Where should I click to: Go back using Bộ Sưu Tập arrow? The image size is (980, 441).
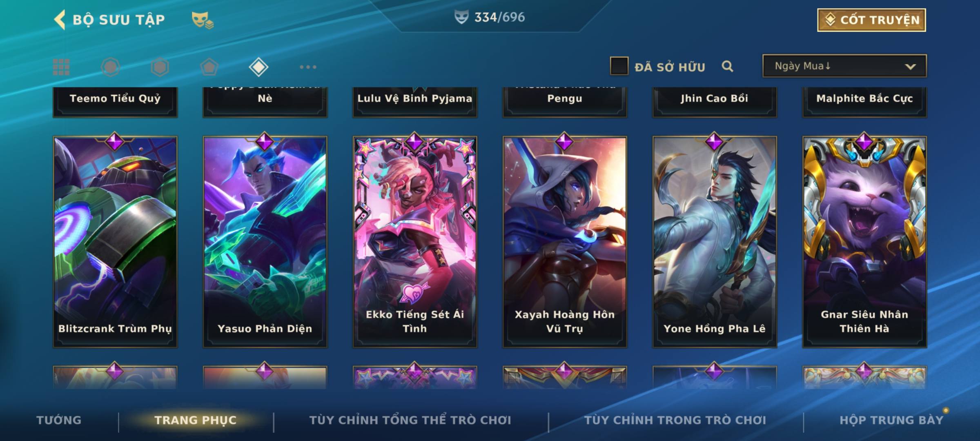(60, 20)
